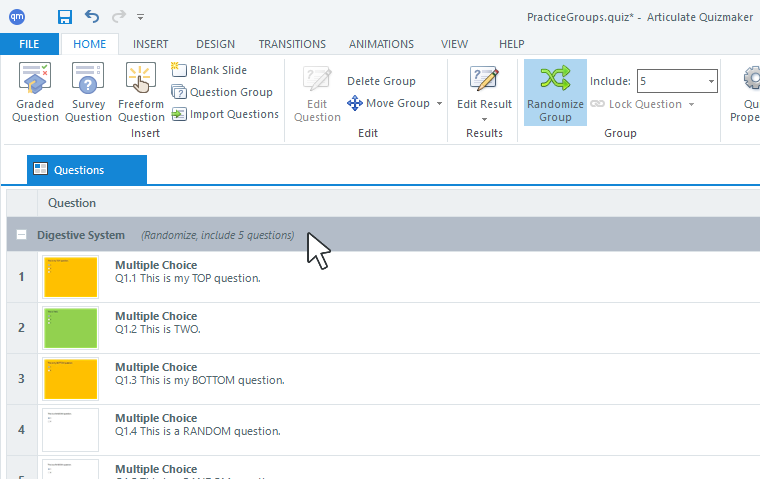Select the Questions view tab
Screen dimensions: 760x479
pos(87,170)
